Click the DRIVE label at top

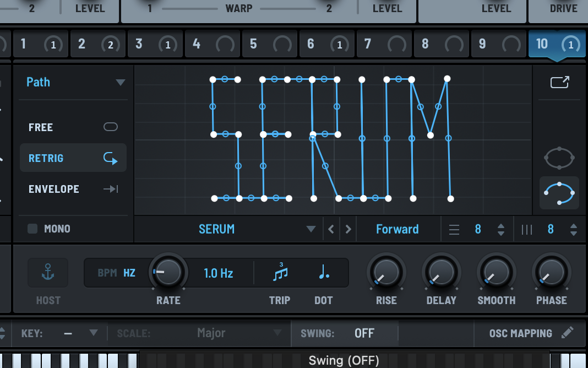point(563,8)
